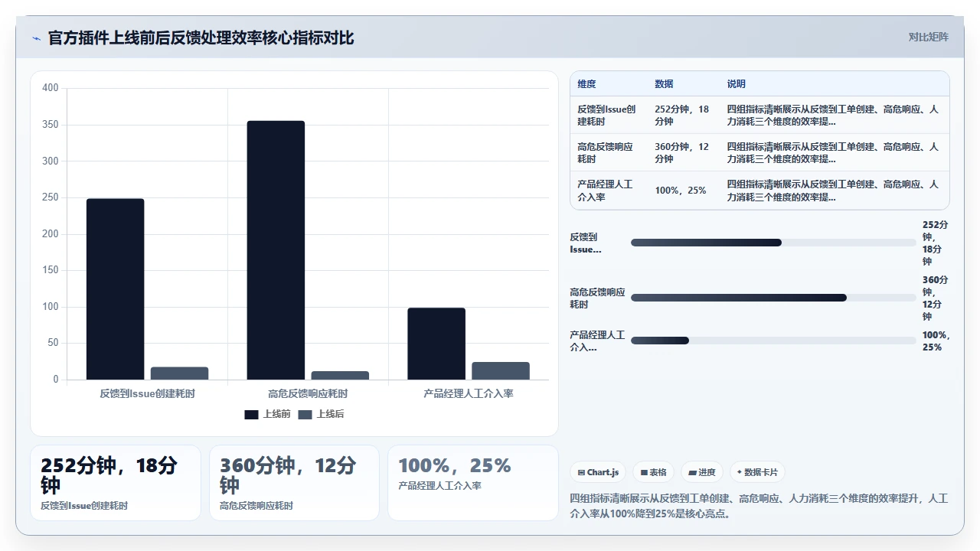Click the 252分钟，18分钟 data card
980x551 pixels.
[116, 483]
